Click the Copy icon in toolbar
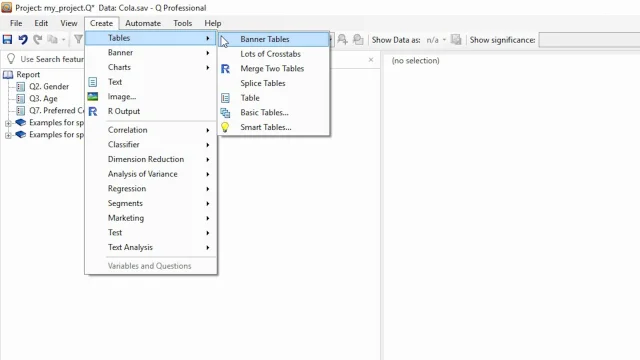Viewport: 640px width, 360px height. point(52,39)
